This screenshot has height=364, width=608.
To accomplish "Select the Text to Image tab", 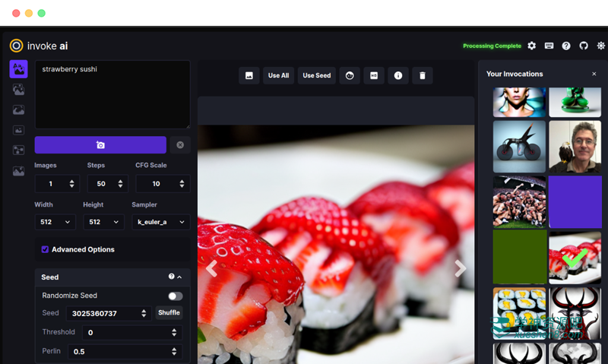I will (x=19, y=69).
